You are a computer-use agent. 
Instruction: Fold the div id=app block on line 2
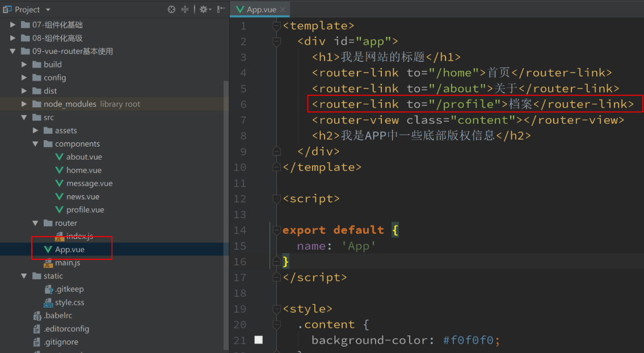pyautogui.click(x=276, y=41)
